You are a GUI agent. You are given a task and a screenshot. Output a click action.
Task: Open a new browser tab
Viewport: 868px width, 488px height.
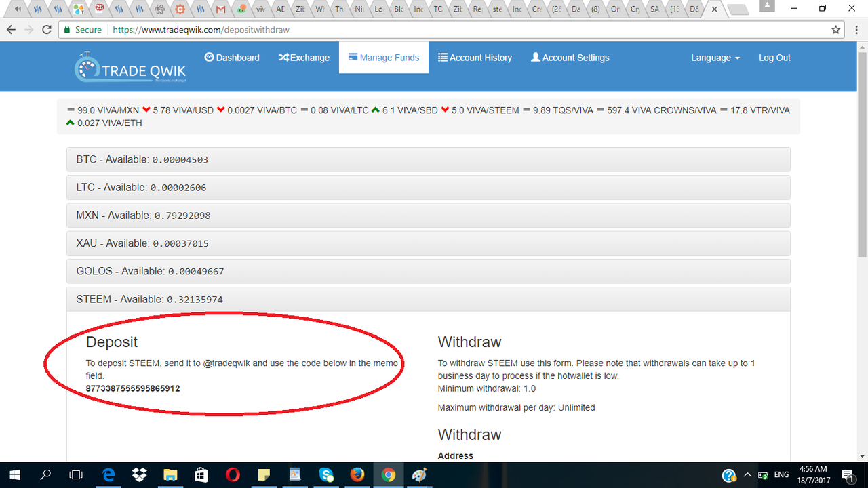click(738, 9)
